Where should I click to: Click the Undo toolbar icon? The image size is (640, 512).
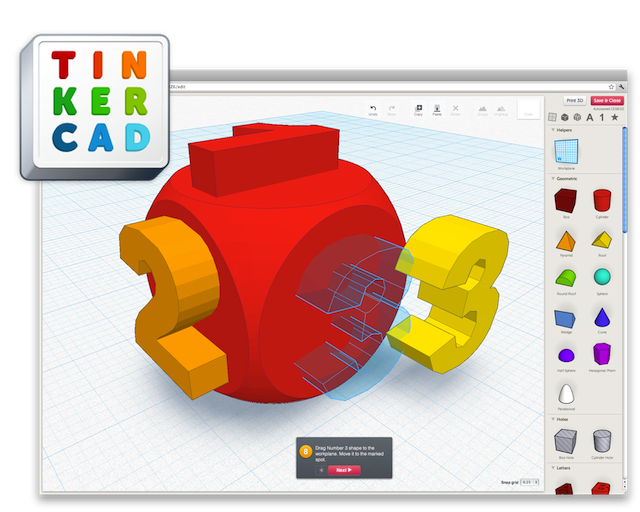373,110
